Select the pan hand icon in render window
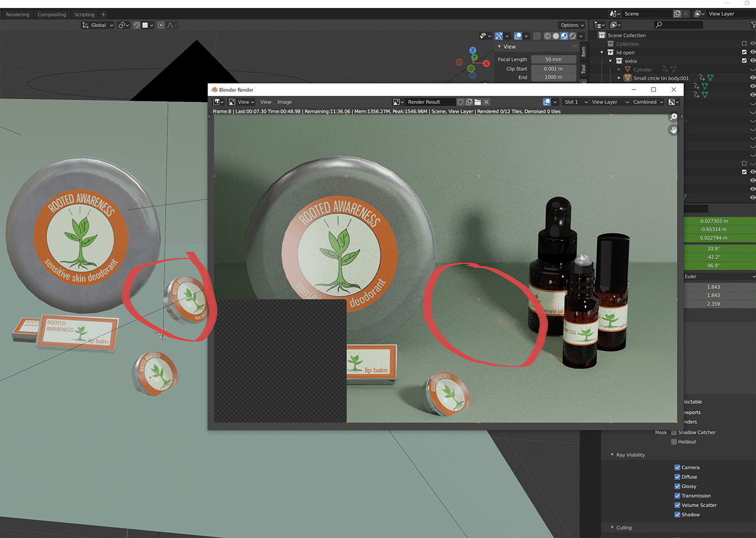 click(x=673, y=130)
